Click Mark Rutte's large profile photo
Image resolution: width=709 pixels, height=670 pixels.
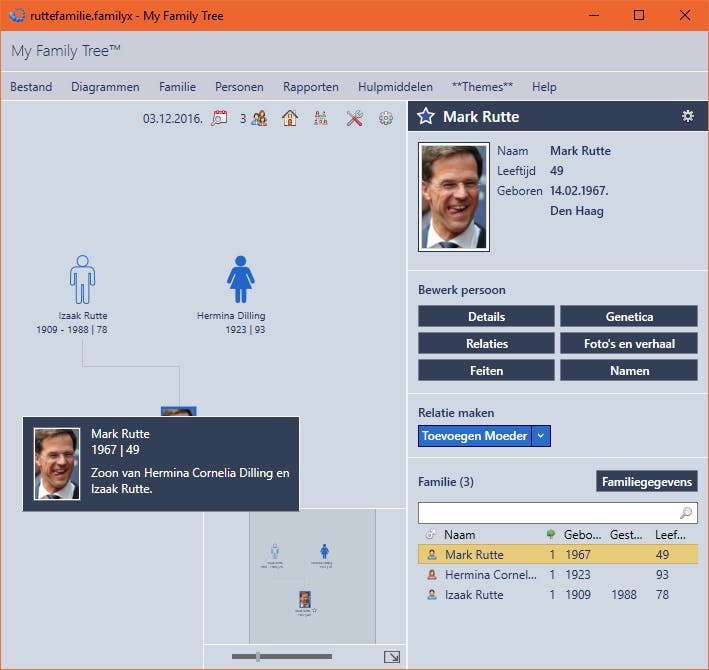tap(454, 197)
